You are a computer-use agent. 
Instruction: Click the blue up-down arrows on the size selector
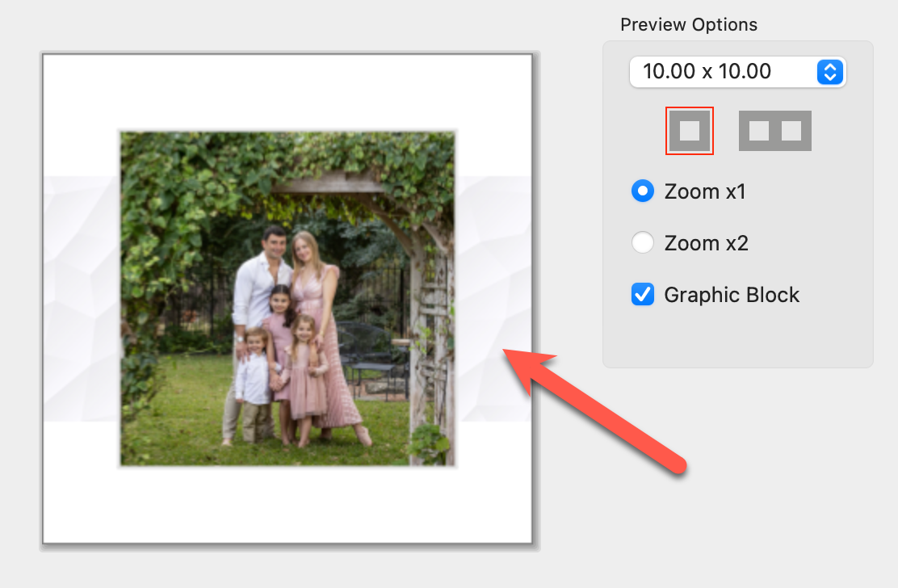pyautogui.click(x=829, y=72)
